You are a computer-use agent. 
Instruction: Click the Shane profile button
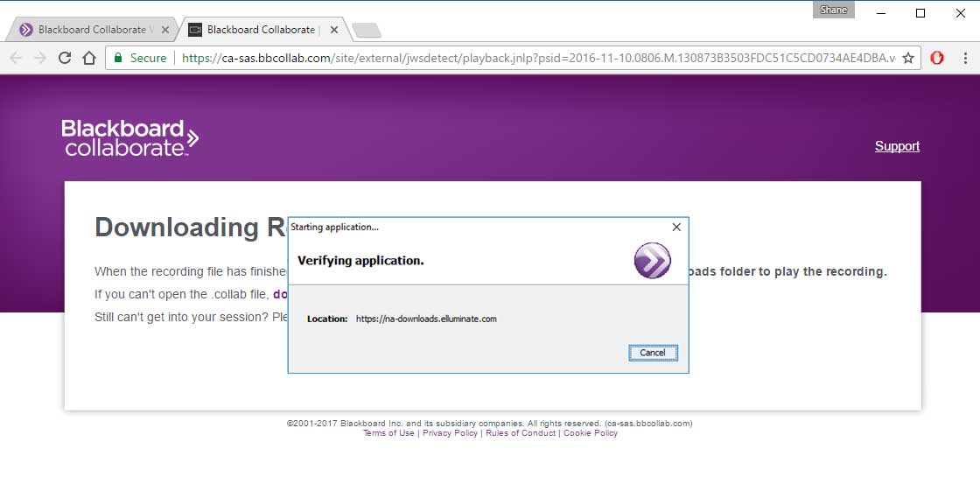pyautogui.click(x=834, y=10)
